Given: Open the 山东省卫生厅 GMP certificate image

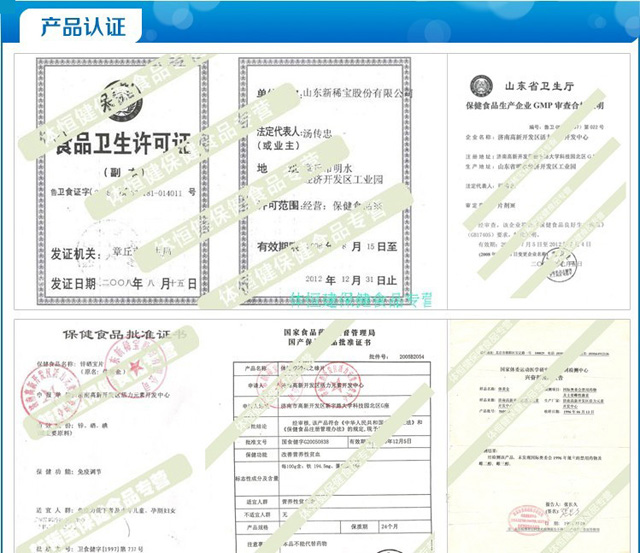Looking at the screenshot, I should coord(539,181).
